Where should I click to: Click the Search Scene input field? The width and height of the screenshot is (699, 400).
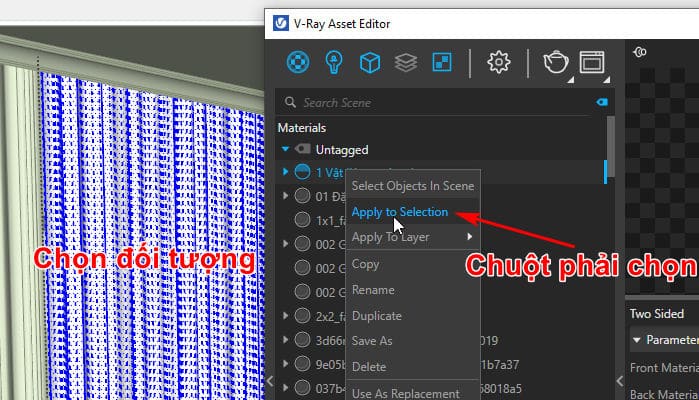tap(440, 102)
